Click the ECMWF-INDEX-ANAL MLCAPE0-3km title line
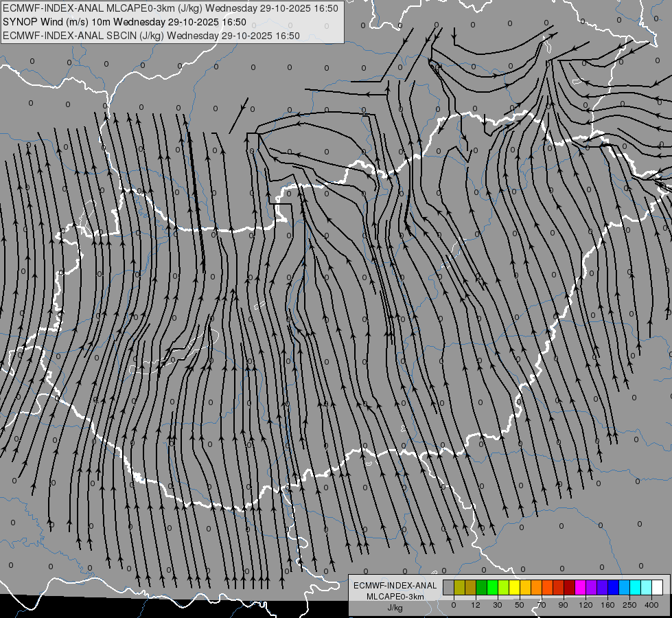 [x=170, y=8]
